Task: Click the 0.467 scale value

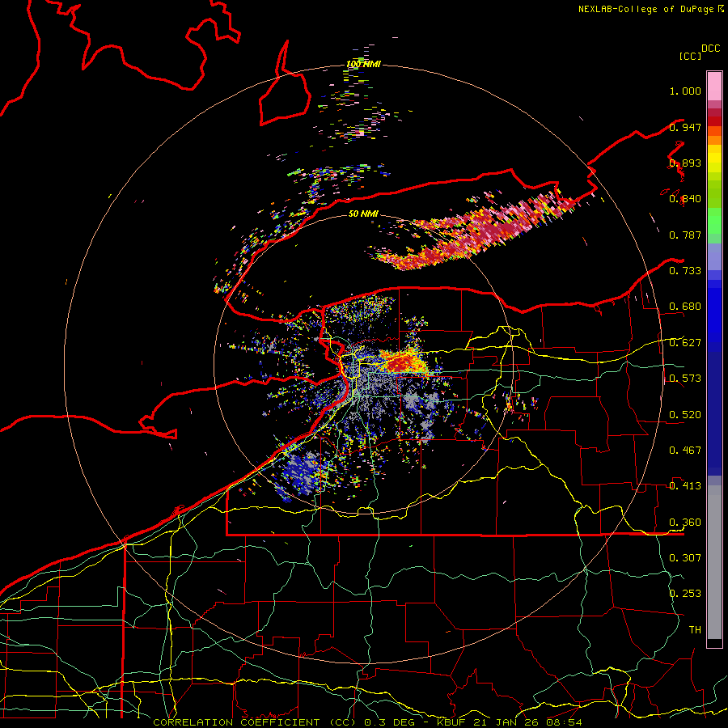Action: (x=685, y=451)
